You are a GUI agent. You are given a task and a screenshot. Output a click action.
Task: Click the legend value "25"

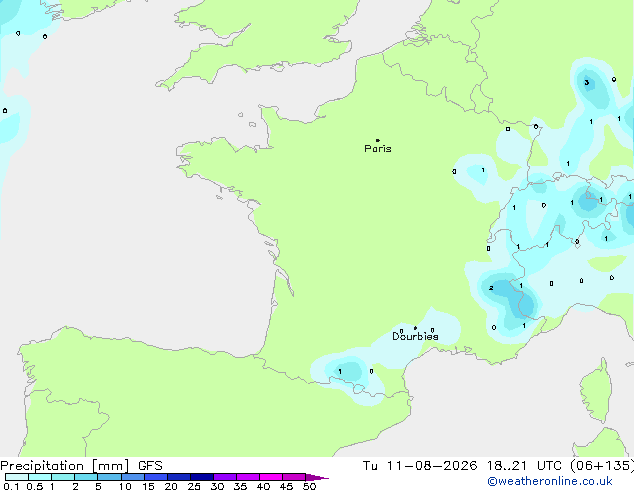pyautogui.click(x=194, y=486)
